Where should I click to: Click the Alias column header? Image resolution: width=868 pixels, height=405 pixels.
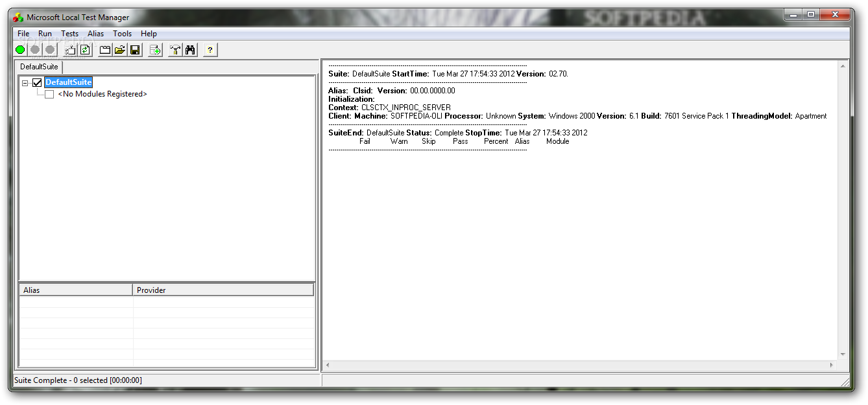(x=76, y=290)
